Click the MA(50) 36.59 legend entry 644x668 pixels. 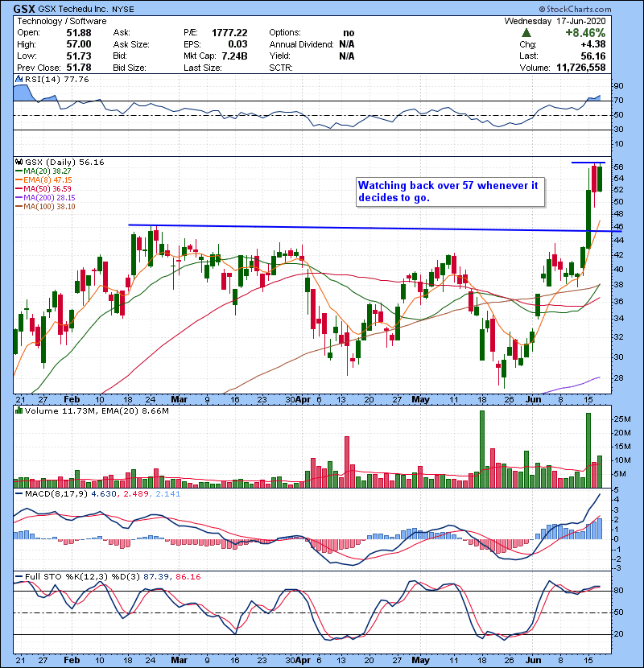pyautogui.click(x=43, y=188)
